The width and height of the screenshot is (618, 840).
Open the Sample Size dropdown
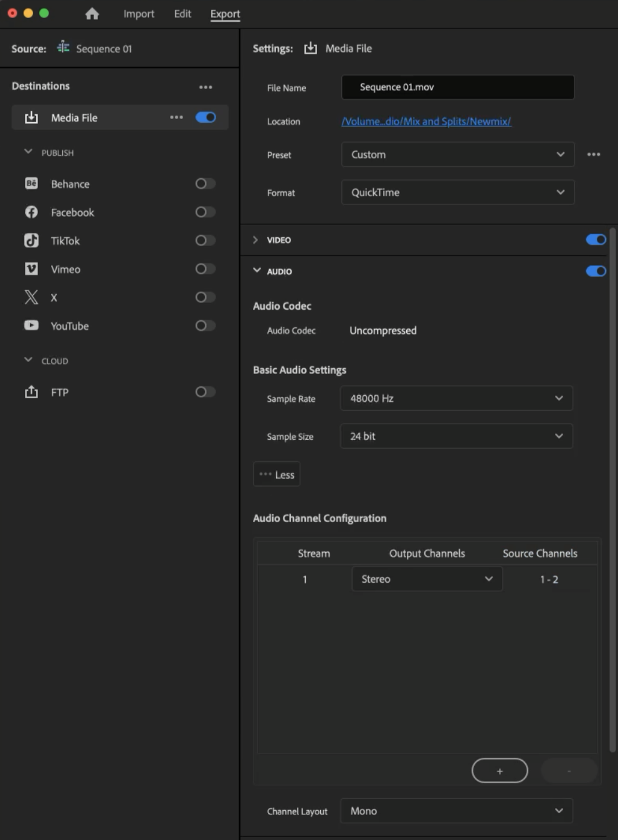point(457,436)
